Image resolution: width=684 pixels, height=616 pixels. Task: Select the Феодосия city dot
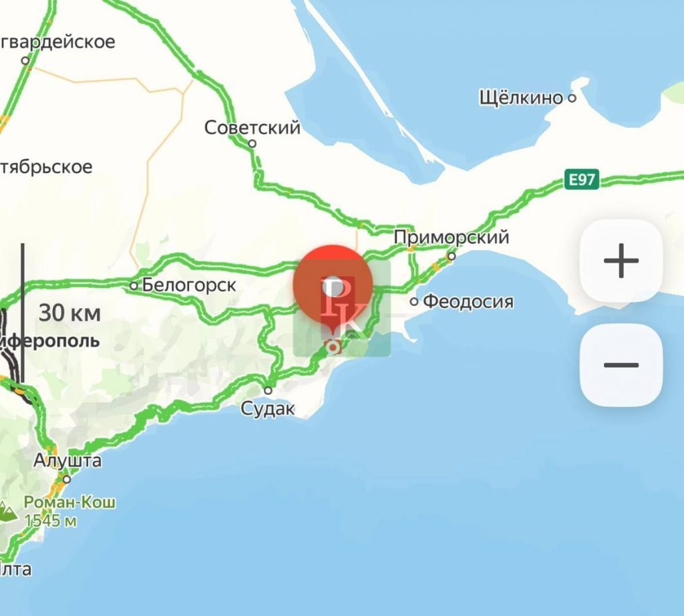[414, 301]
